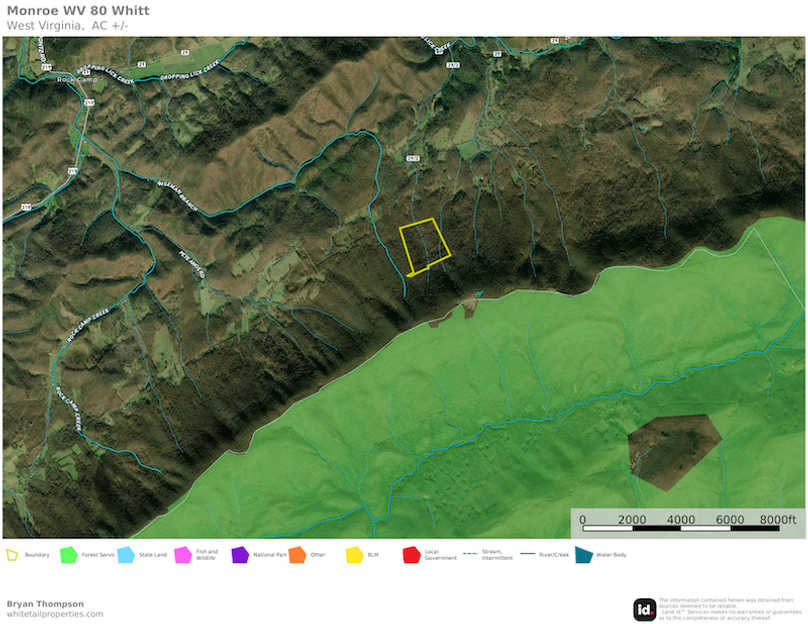Image resolution: width=808 pixels, height=624 pixels.
Task: Click the yellow Boundary legend icon
Action: click(13, 554)
